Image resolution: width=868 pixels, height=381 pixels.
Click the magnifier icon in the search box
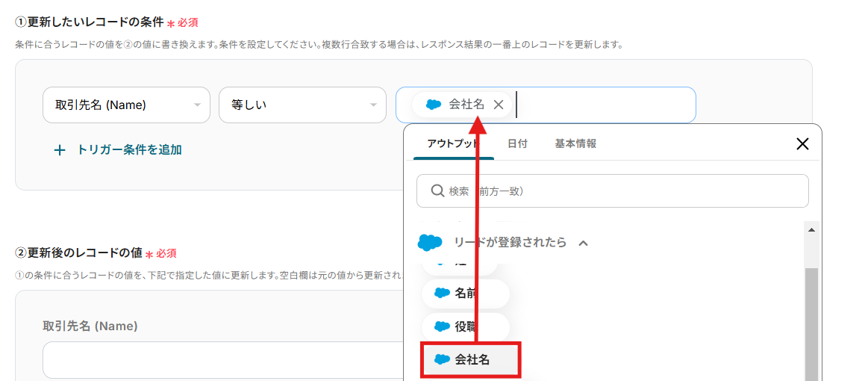437,191
